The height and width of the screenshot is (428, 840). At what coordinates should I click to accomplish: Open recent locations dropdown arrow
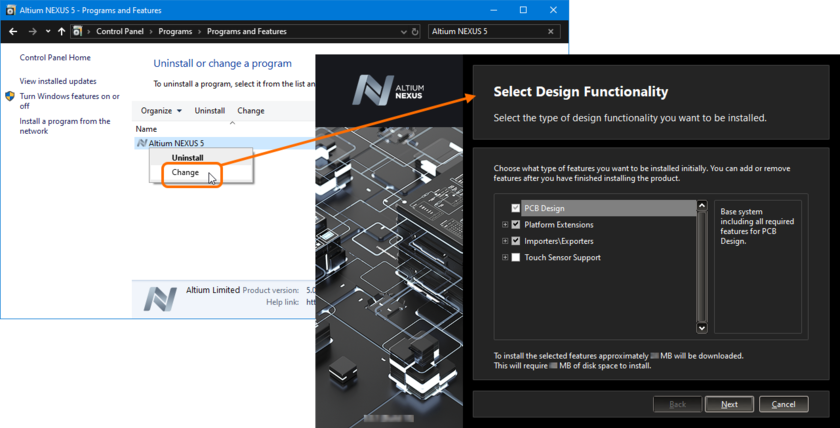(48, 32)
